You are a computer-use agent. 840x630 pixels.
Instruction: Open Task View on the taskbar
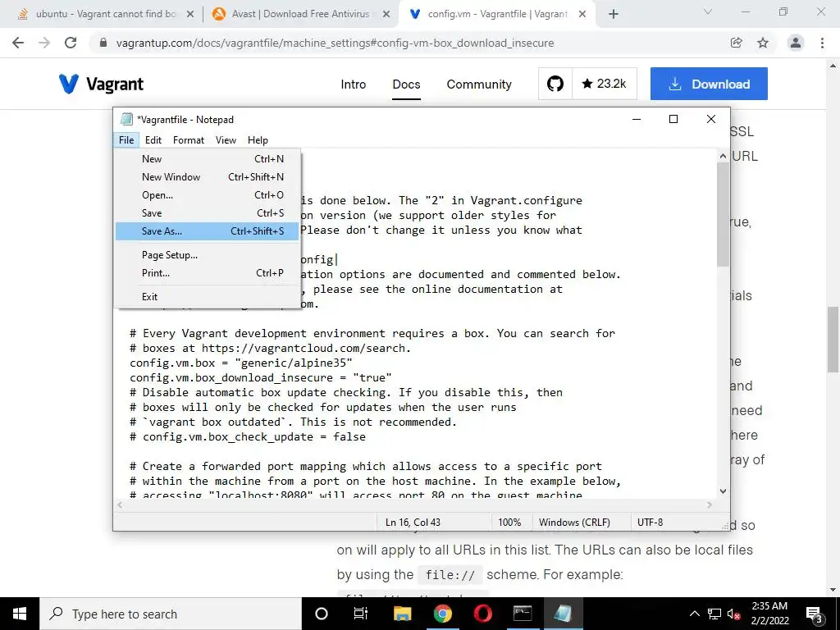pyautogui.click(x=361, y=614)
